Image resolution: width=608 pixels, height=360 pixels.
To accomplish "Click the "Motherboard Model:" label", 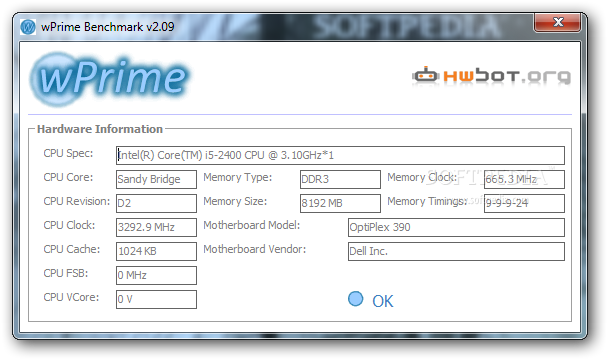I will click(x=252, y=225).
